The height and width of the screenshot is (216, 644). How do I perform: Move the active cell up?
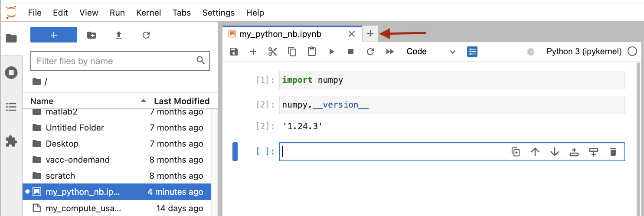pyautogui.click(x=535, y=152)
